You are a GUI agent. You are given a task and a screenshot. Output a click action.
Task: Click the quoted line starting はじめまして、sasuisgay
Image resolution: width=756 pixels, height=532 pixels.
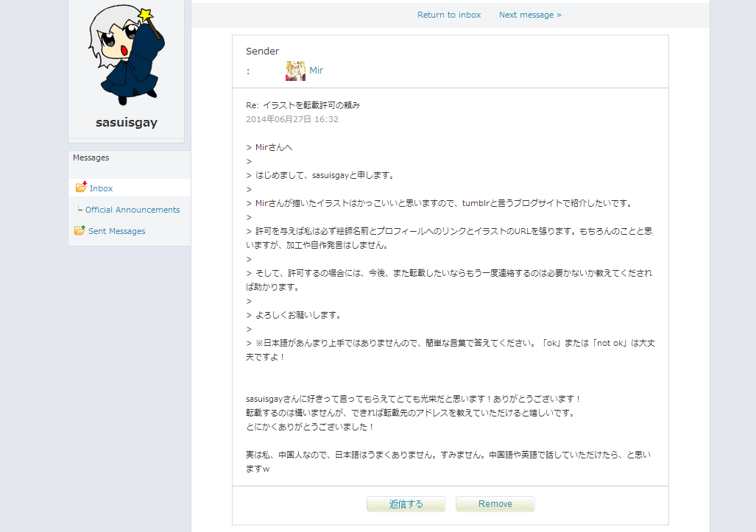click(x=321, y=175)
